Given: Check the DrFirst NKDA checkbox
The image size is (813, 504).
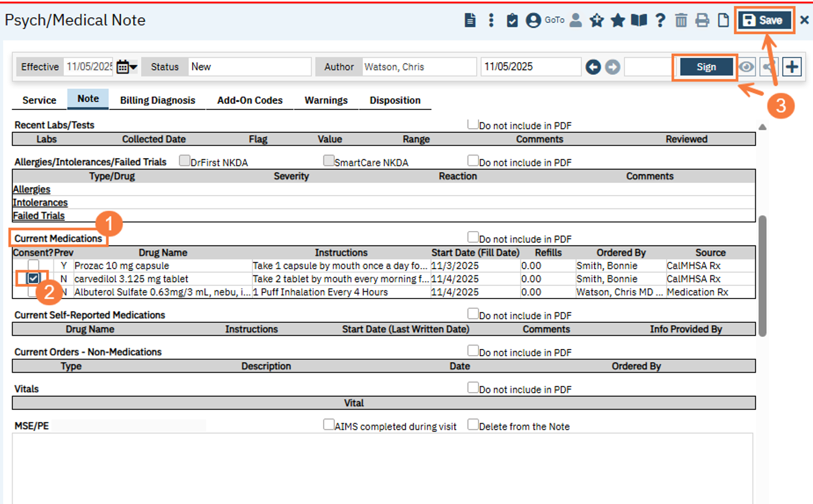Looking at the screenshot, I should [185, 161].
